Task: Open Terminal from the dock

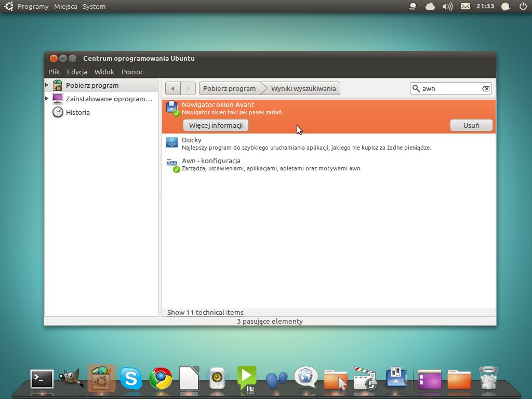Action: point(42,379)
